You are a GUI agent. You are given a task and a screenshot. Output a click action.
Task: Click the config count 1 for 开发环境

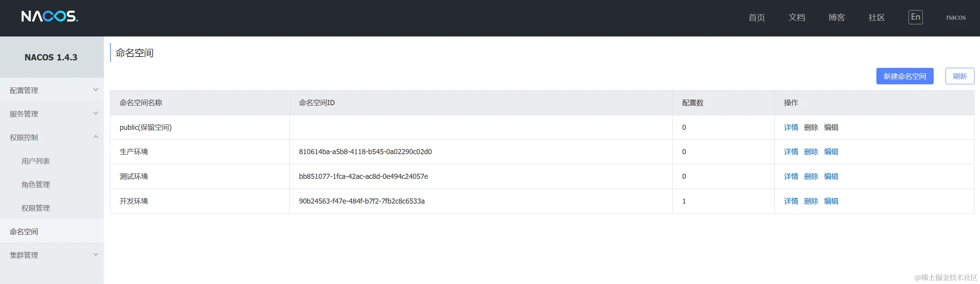click(684, 201)
